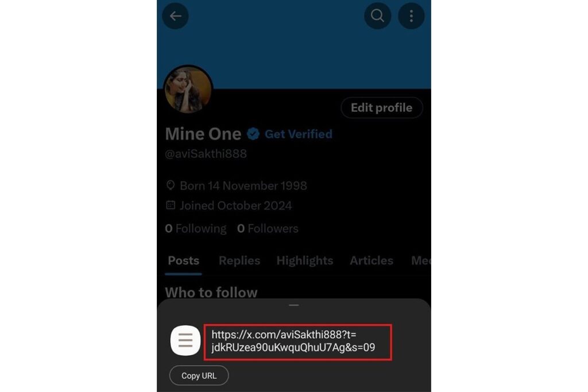Open the search magnifier icon
The height and width of the screenshot is (392, 588).
(x=377, y=15)
